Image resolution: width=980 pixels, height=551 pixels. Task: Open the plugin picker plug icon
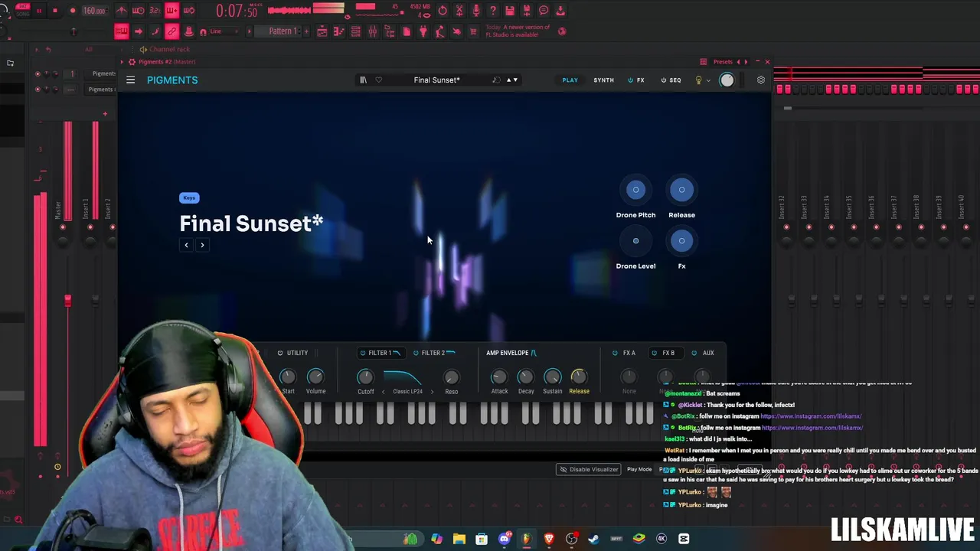[423, 31]
